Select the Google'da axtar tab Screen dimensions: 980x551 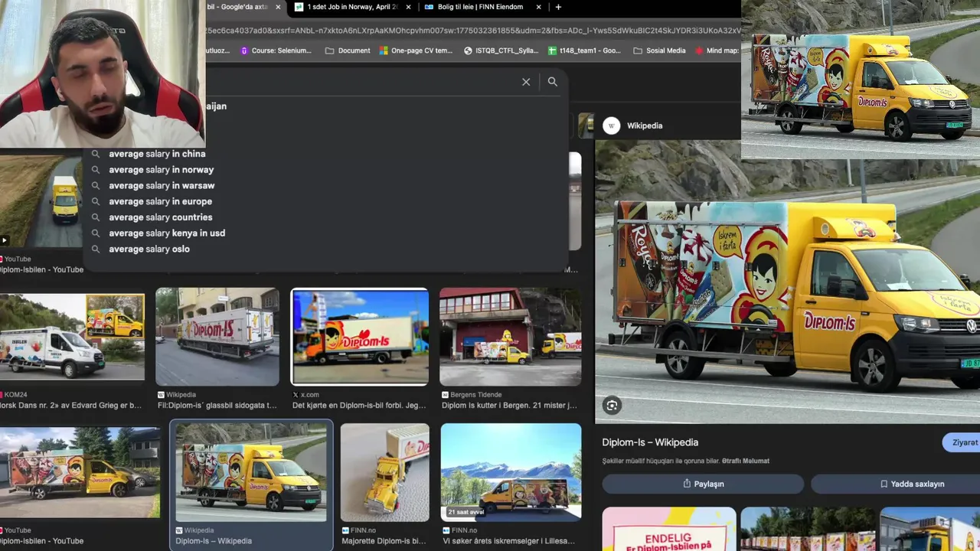239,7
